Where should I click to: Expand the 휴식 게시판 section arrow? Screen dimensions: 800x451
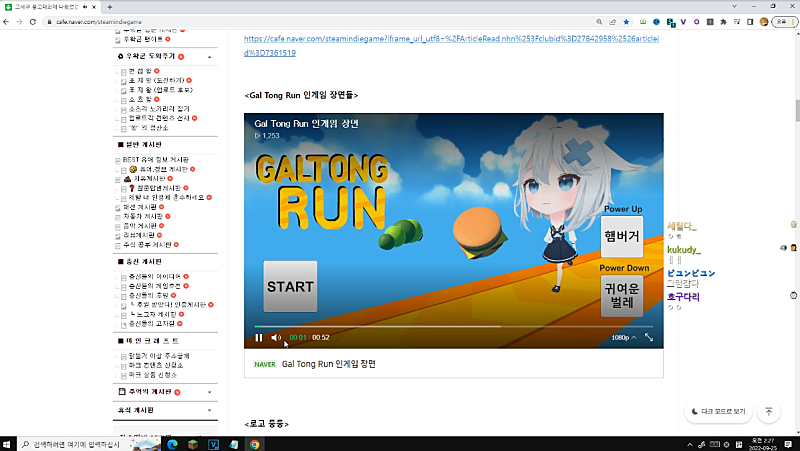point(210,410)
